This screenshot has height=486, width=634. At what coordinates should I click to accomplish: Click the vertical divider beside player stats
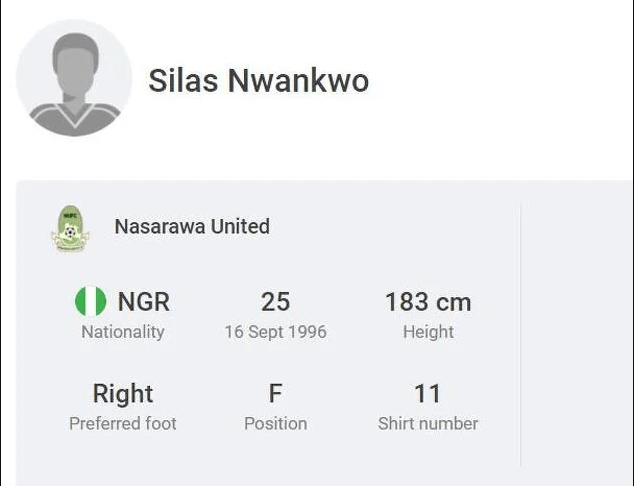click(x=520, y=335)
